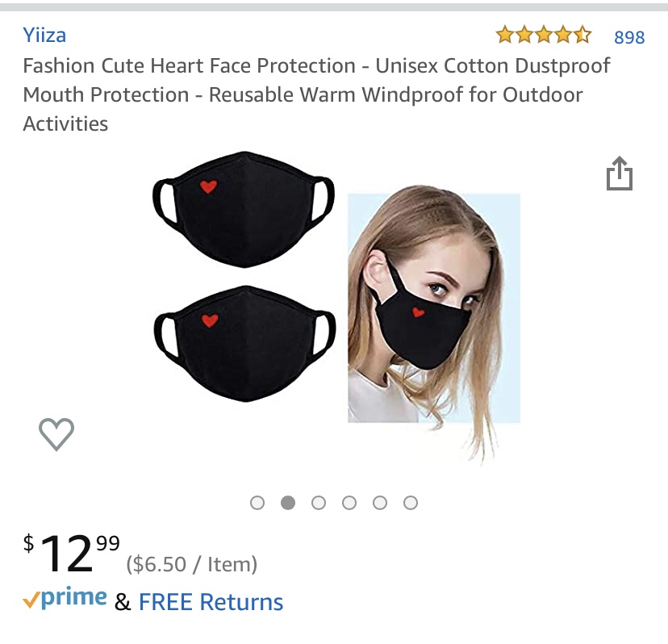Click the product title text
The image size is (668, 644).
316,94
